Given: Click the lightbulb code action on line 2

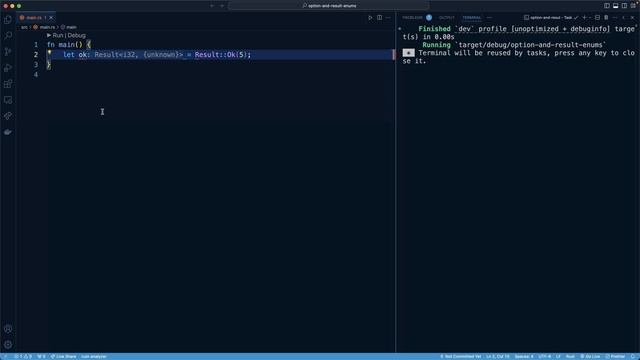Looking at the screenshot, I should pos(49,53).
